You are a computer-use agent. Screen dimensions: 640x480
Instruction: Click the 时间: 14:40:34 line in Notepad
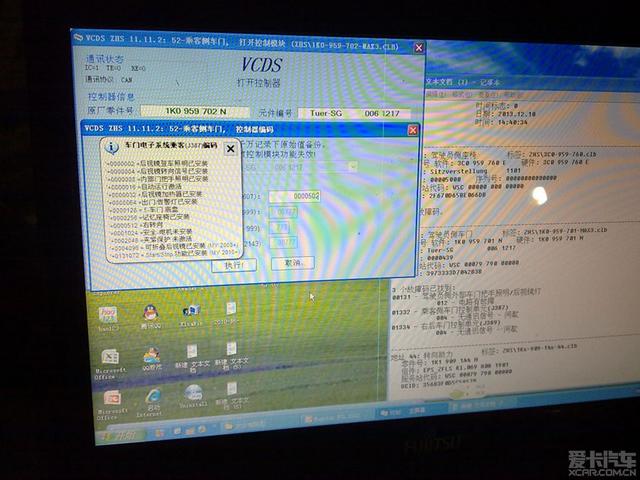pyautogui.click(x=502, y=122)
